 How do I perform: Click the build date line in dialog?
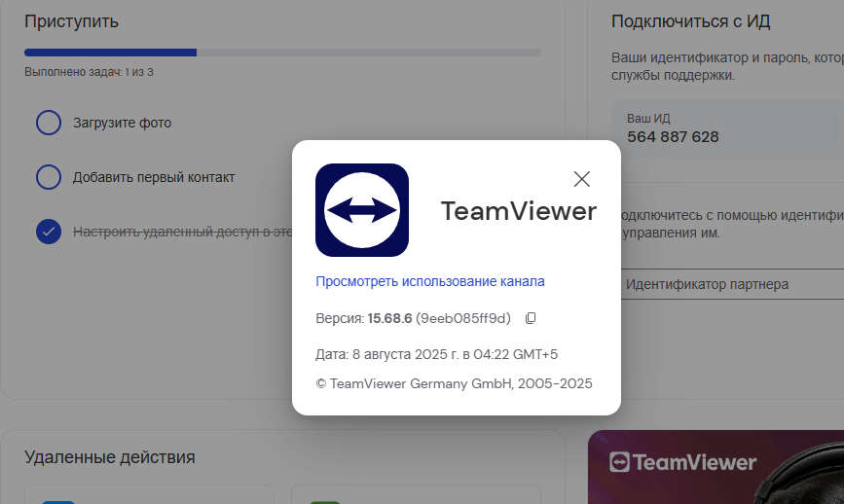[x=436, y=354]
